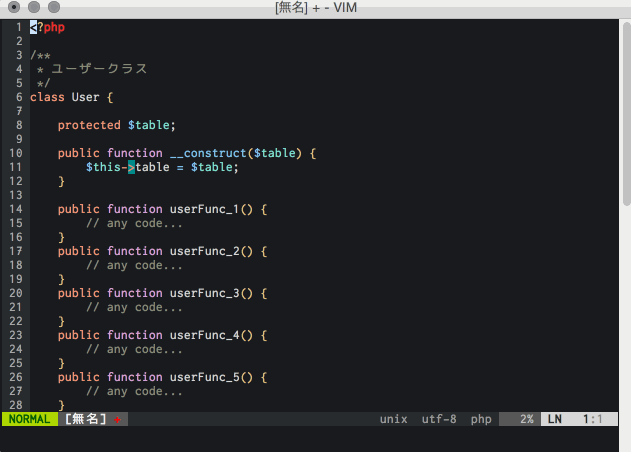Click line number 14 in gutter

coord(16,209)
